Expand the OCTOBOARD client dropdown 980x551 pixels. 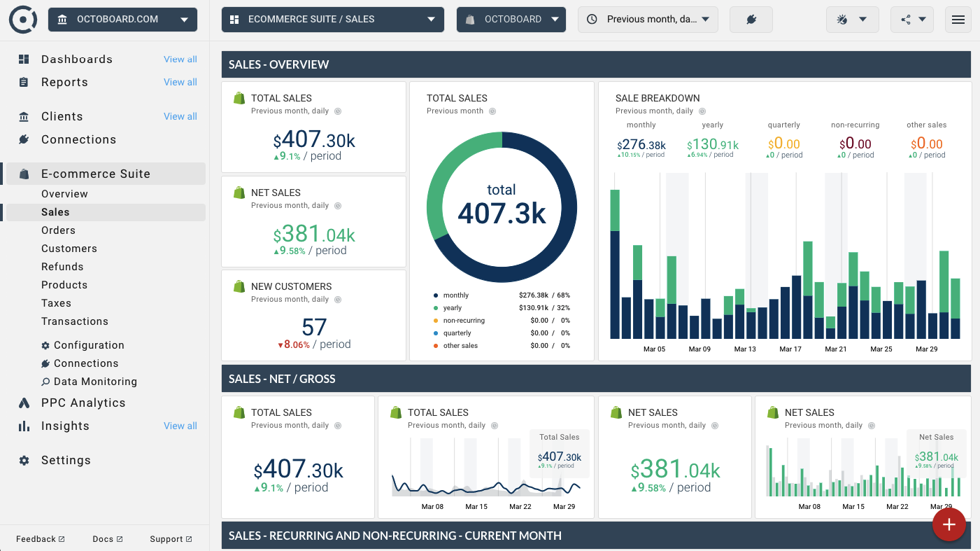511,20
